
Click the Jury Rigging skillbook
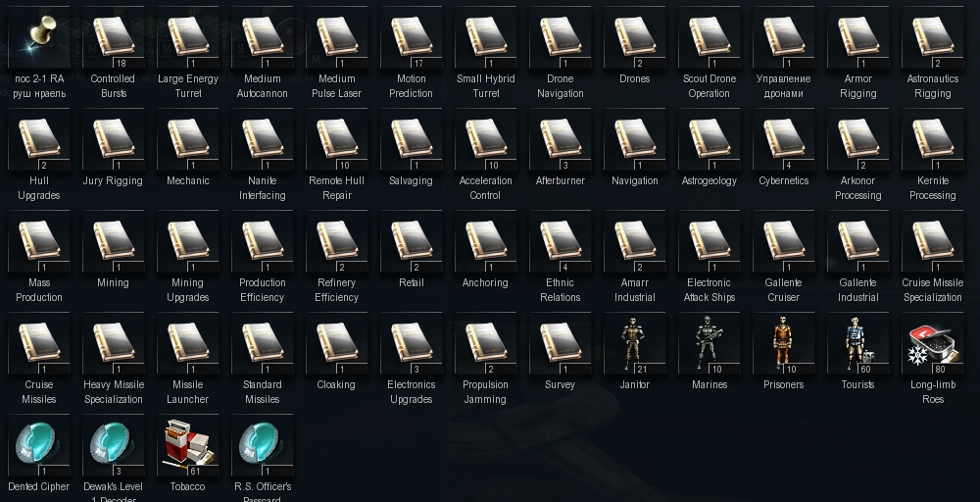point(113,139)
